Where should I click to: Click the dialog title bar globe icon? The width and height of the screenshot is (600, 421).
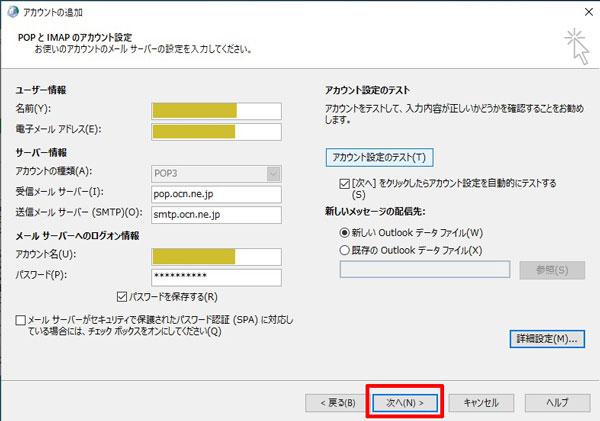coord(13,12)
